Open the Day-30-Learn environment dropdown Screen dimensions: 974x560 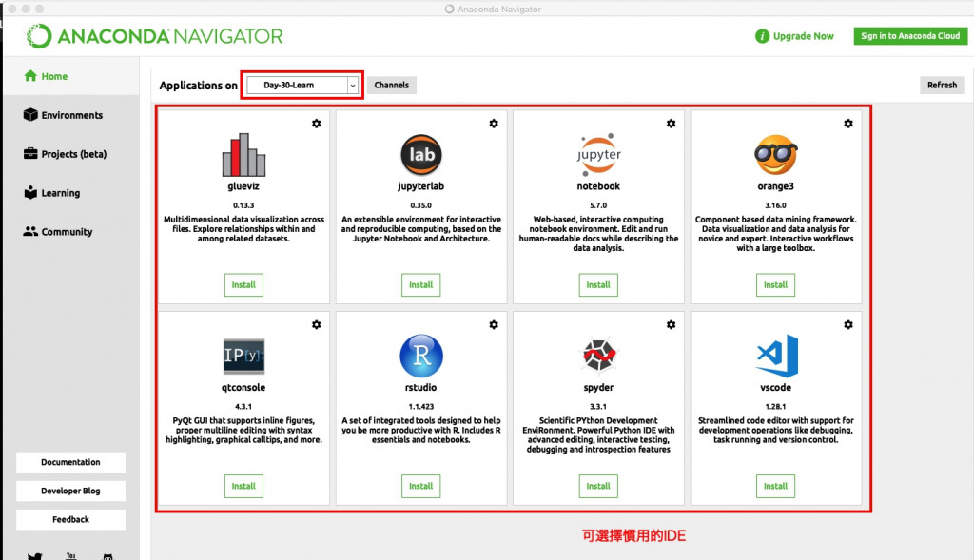(x=302, y=85)
